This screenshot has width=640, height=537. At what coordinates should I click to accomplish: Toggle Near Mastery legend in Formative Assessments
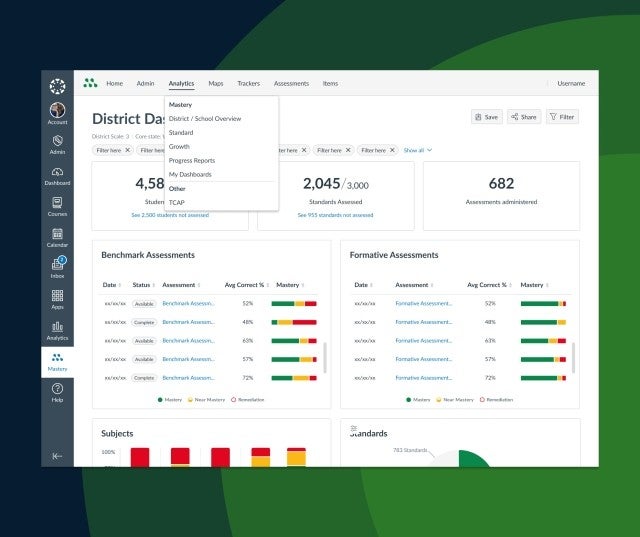click(x=452, y=399)
